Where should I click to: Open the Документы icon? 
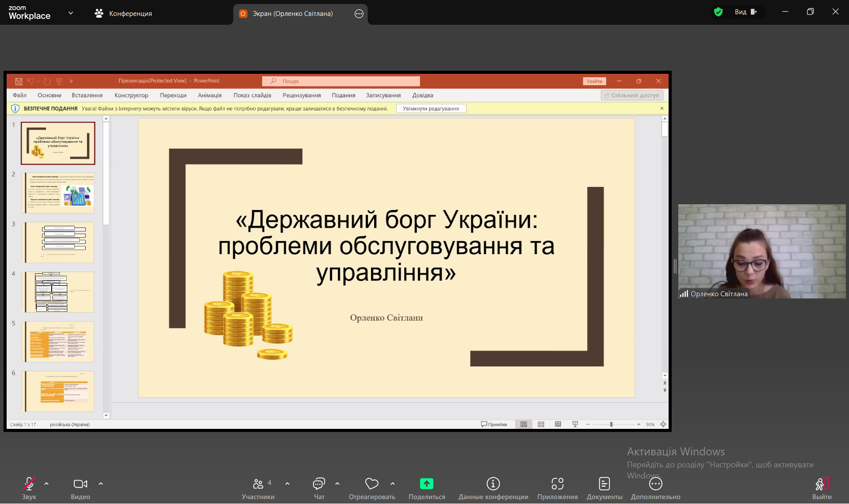click(604, 484)
